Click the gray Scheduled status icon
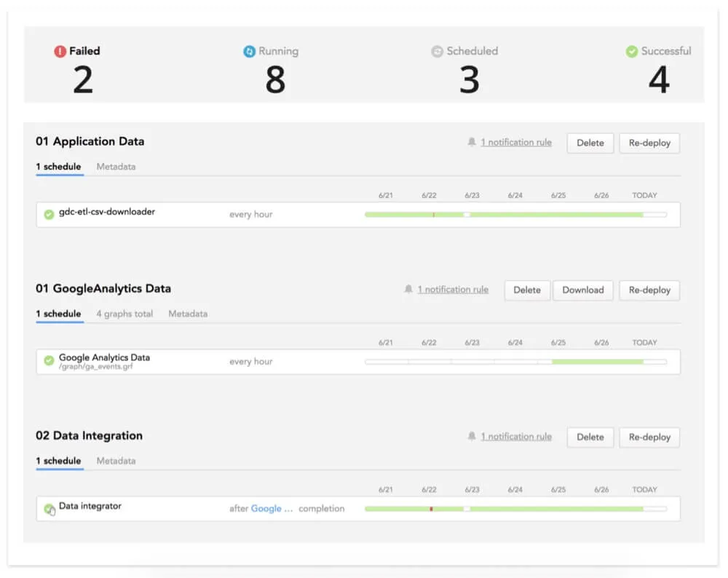728x578 pixels. (437, 52)
